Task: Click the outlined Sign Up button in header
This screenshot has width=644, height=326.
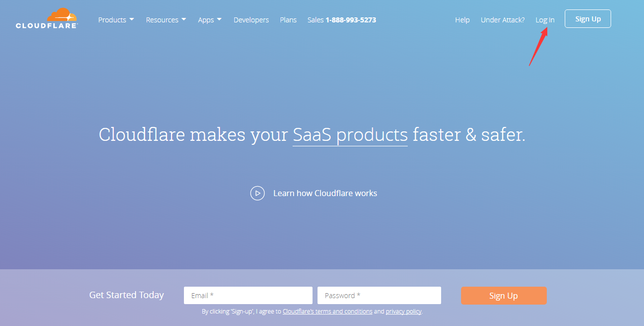Action: click(588, 19)
